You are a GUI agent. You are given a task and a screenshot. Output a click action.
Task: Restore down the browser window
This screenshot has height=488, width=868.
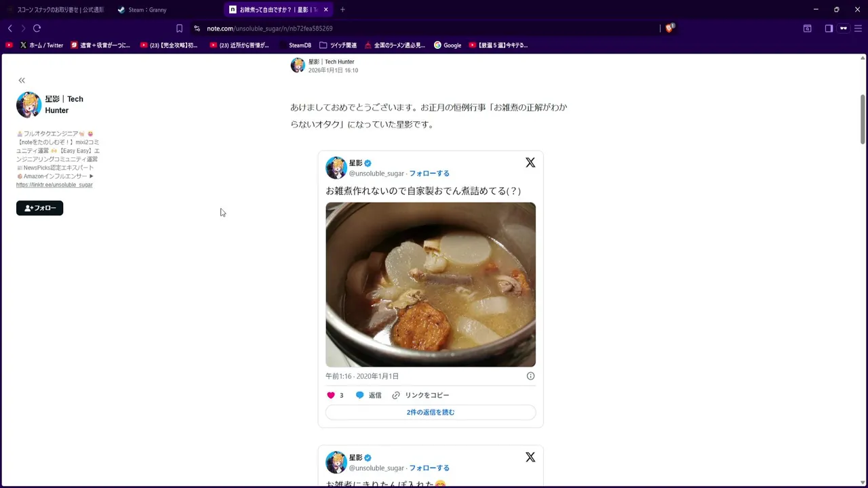tap(836, 9)
